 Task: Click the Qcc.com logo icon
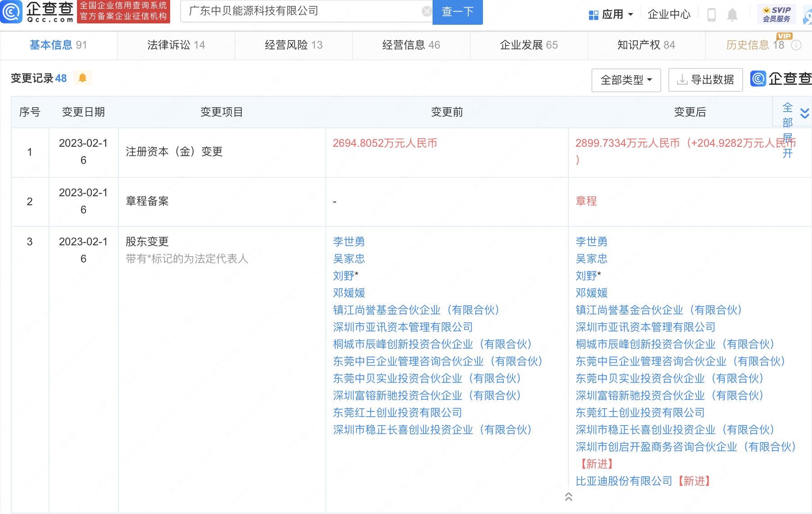(11, 12)
